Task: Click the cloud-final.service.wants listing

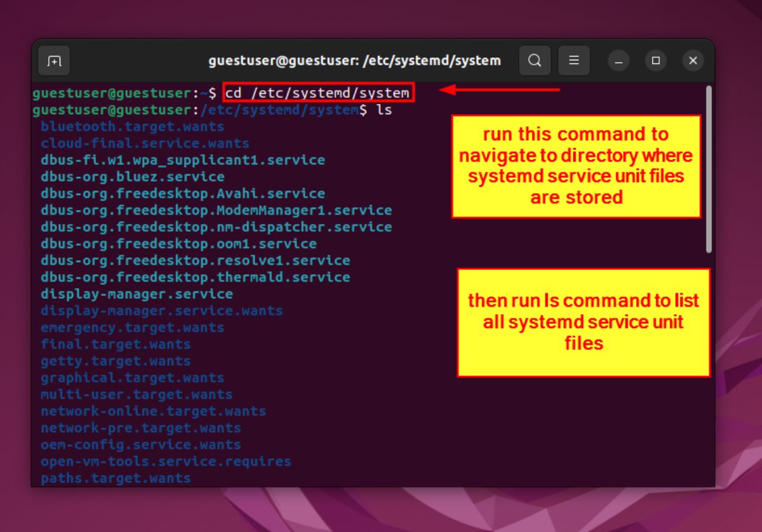Action: (x=144, y=143)
